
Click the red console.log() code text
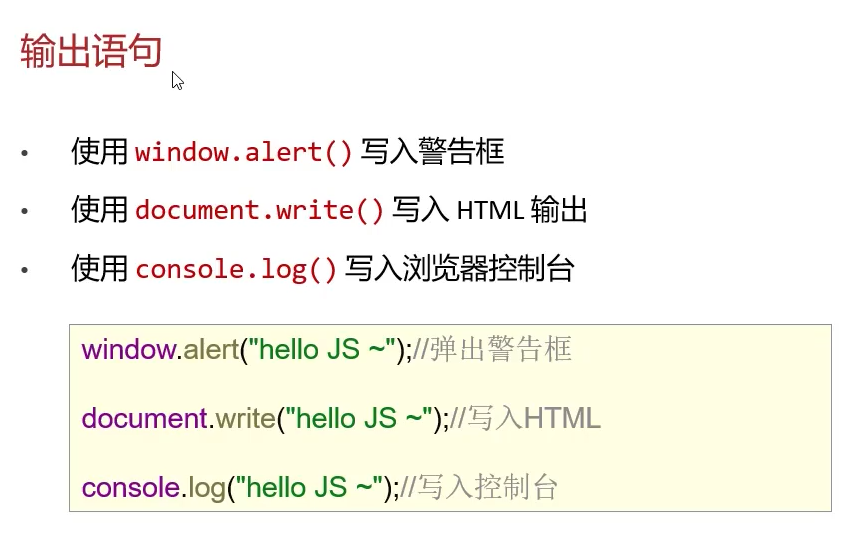236,269
